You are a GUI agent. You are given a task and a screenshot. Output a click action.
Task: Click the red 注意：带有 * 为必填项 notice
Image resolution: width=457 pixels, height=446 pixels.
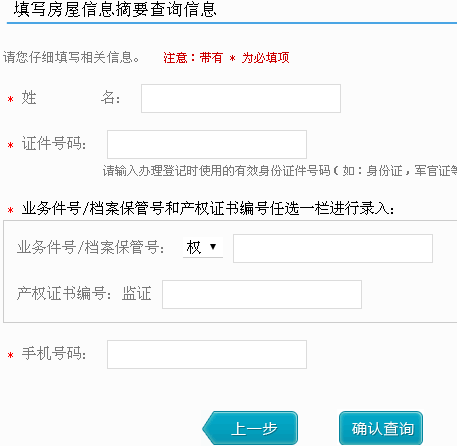click(x=226, y=58)
